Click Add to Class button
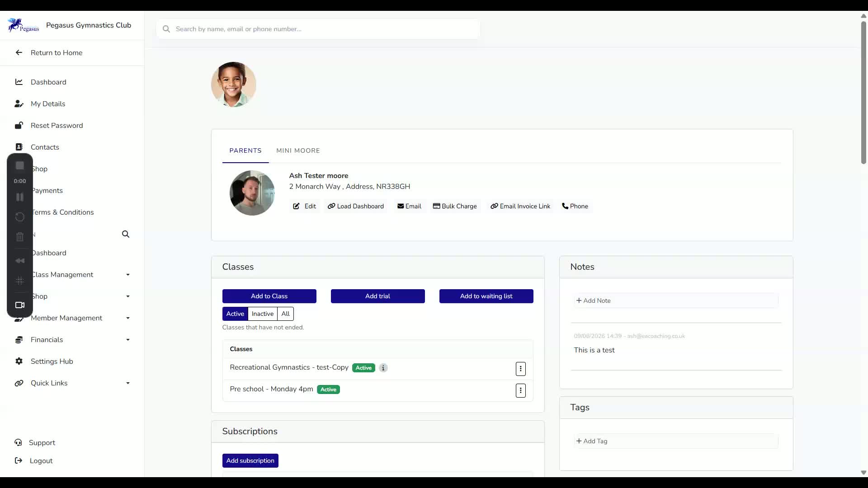Image resolution: width=868 pixels, height=488 pixels. (x=269, y=296)
